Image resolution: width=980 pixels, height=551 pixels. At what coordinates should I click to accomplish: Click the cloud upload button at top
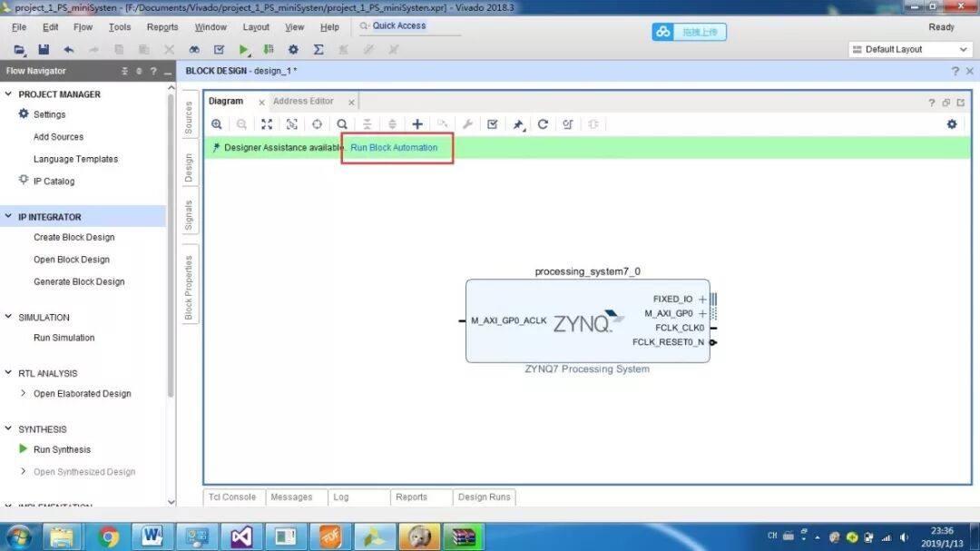[689, 31]
